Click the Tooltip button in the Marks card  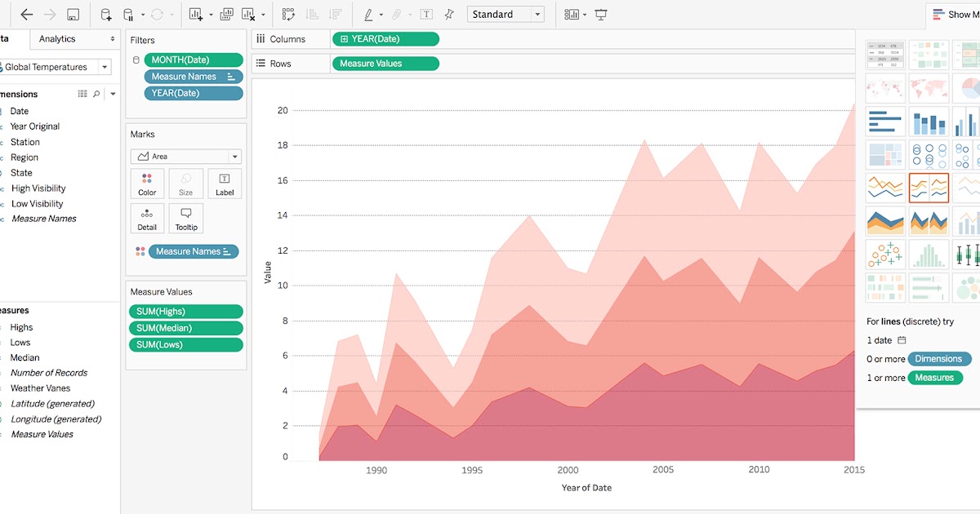tap(185, 218)
